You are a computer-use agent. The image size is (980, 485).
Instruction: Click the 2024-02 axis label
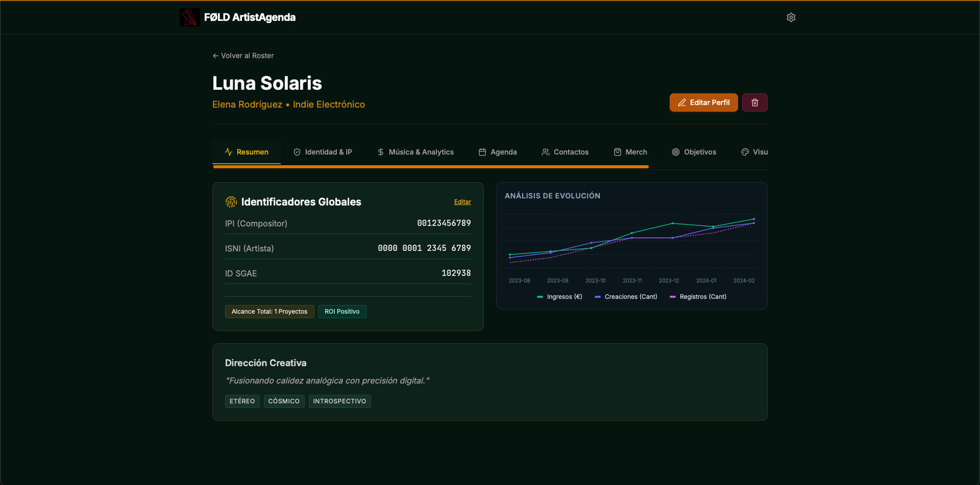tap(744, 281)
